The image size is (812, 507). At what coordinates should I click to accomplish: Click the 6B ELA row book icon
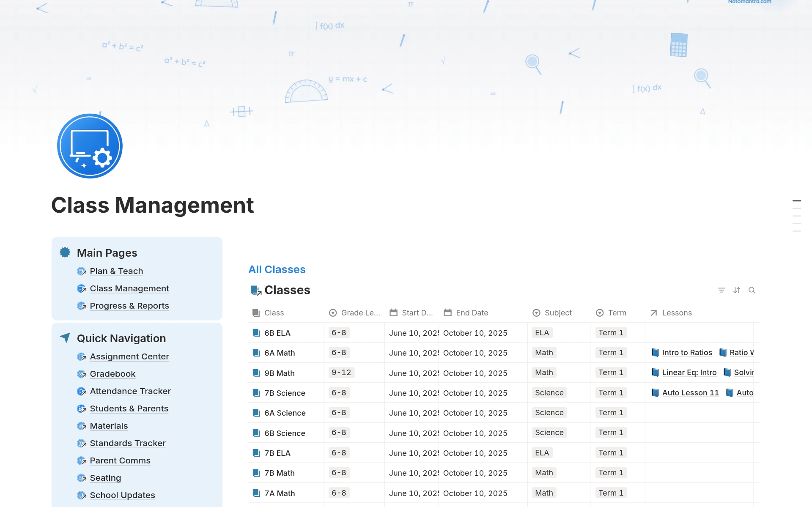(256, 333)
